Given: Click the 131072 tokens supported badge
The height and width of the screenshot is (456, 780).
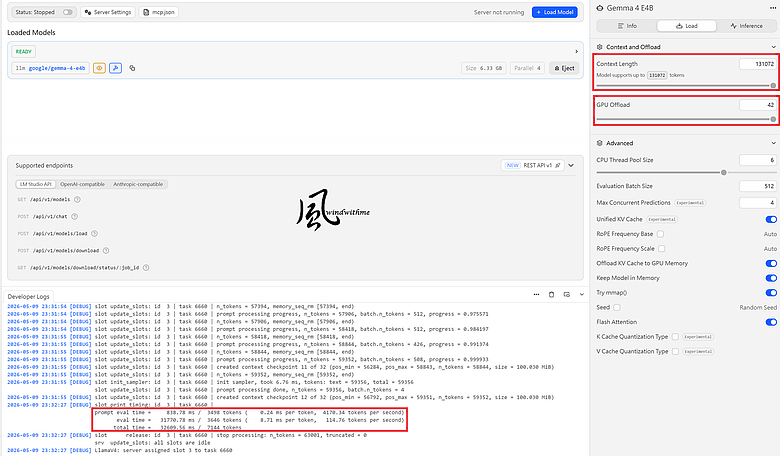Looking at the screenshot, I should pyautogui.click(x=657, y=75).
